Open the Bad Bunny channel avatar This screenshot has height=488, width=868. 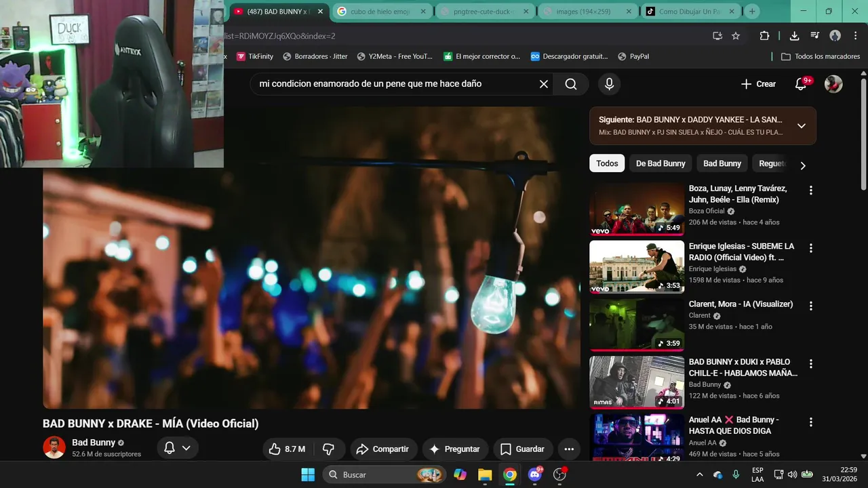click(x=54, y=447)
